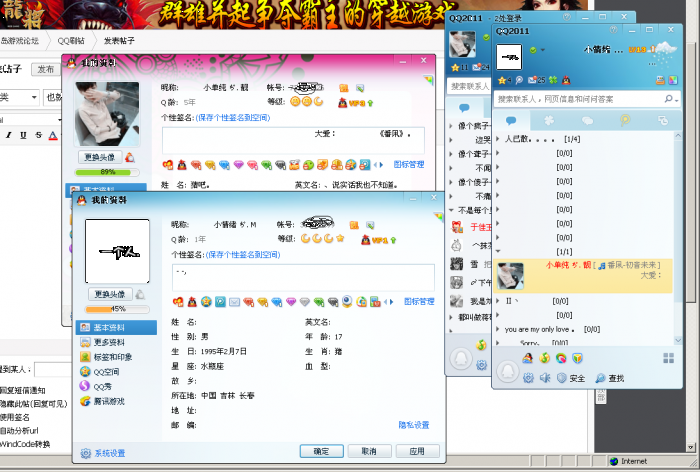This screenshot has width=700, height=472.
Task: Open main menu penguin button in QQ2011
Action: point(508,372)
